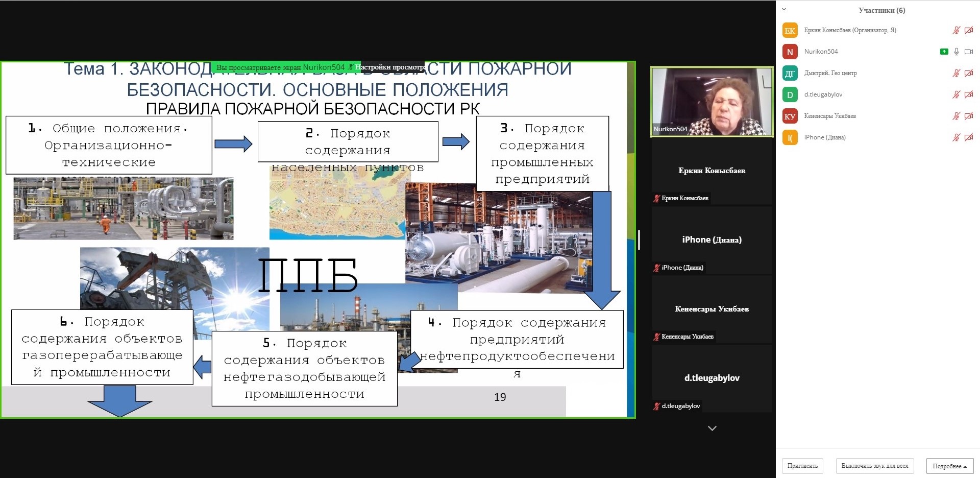
Task: Click the divider handle beside shared screen
Action: tap(639, 240)
